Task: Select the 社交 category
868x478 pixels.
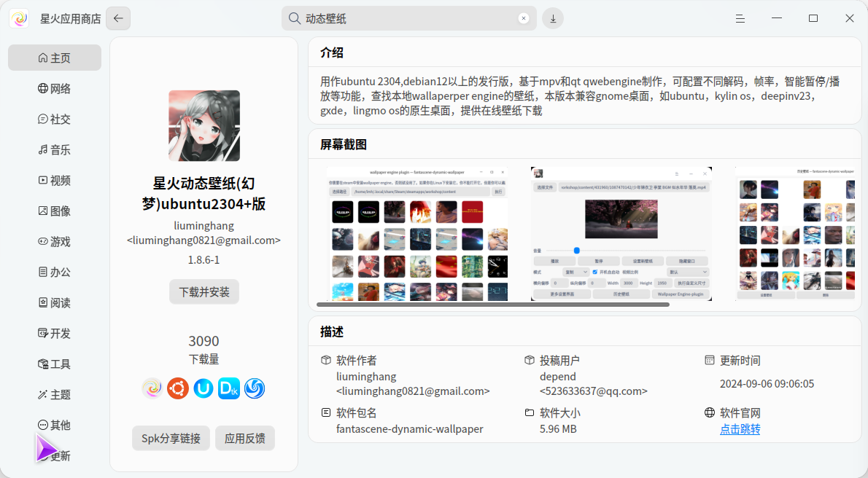Action: (54, 119)
